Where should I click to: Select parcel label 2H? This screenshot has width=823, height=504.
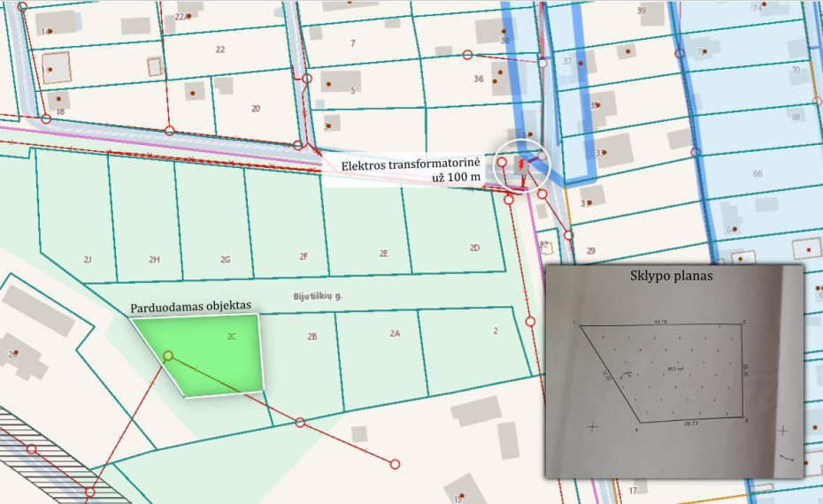(154, 259)
